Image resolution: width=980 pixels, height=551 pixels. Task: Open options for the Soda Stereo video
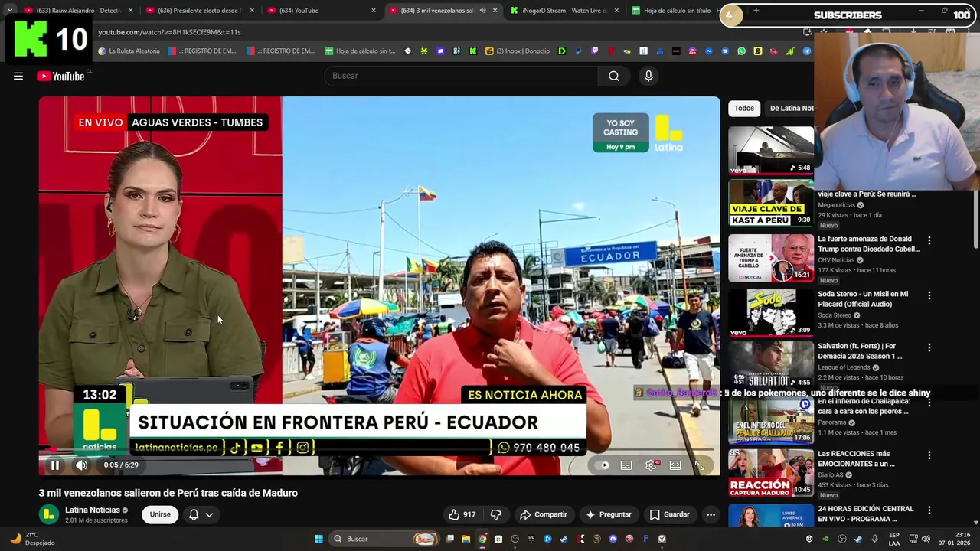[x=929, y=295]
